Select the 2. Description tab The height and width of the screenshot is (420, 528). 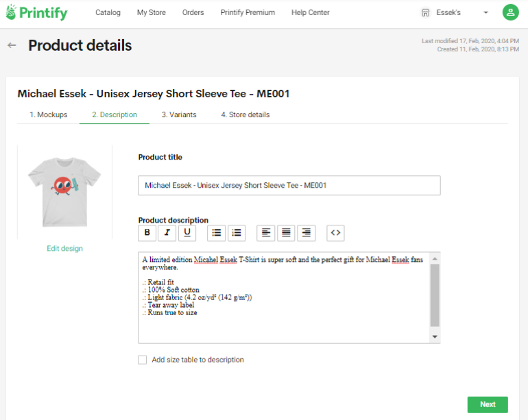(x=115, y=114)
